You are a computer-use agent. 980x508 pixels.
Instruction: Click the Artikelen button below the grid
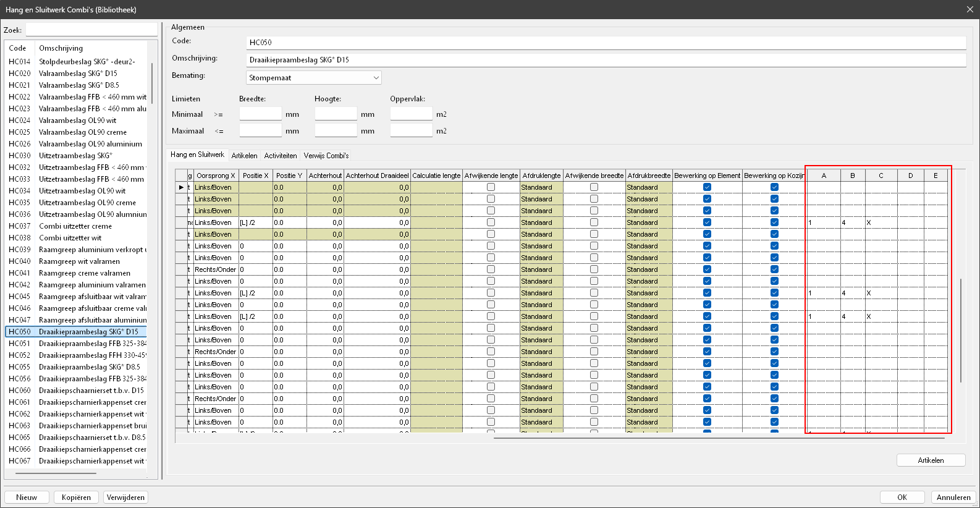(x=931, y=460)
